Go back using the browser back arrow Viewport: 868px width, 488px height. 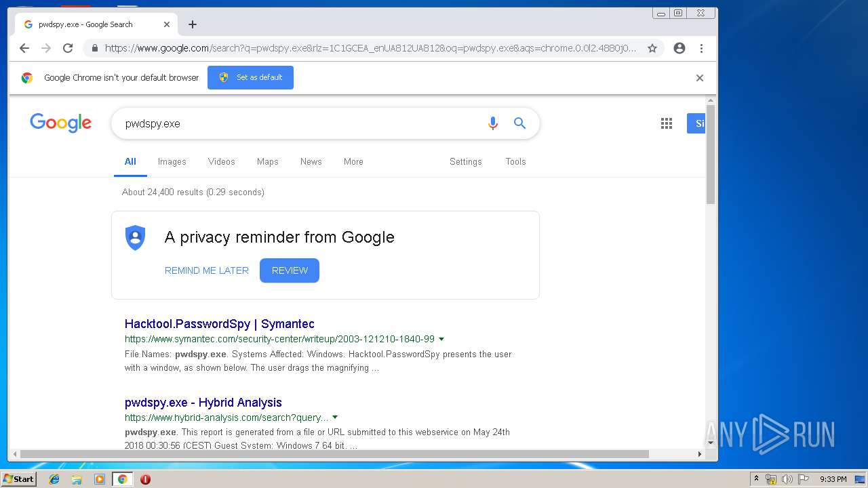click(24, 48)
